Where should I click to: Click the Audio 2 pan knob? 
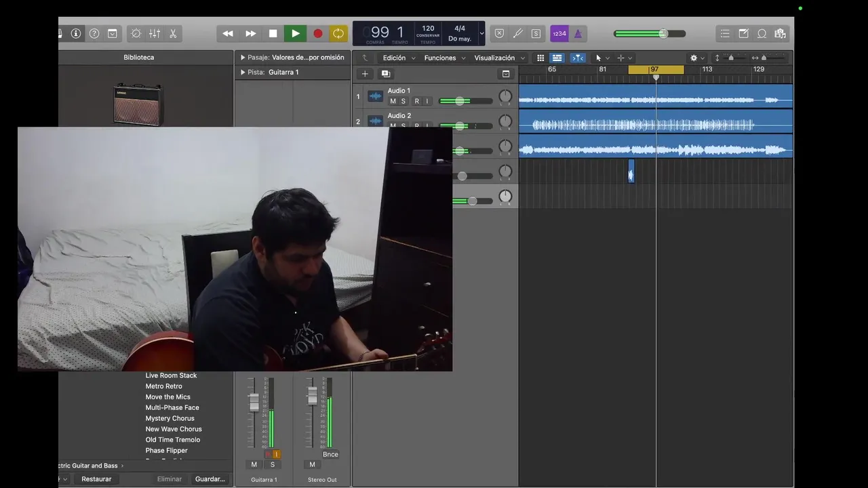(x=505, y=121)
